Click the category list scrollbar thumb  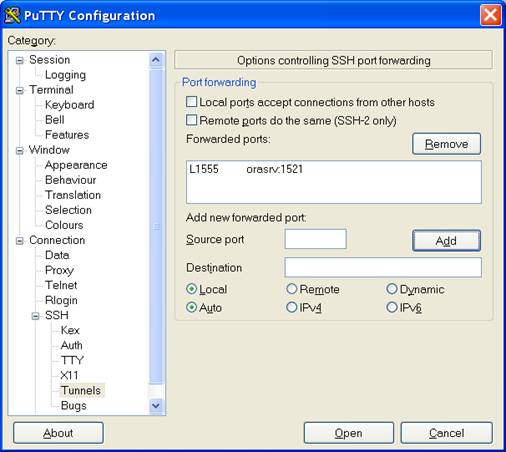coord(156,227)
